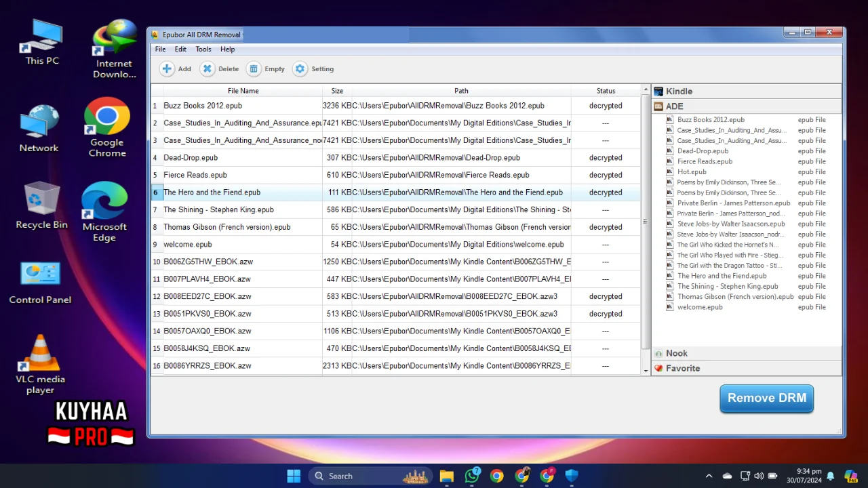
Task: Expand the Nook library section
Action: click(x=747, y=353)
